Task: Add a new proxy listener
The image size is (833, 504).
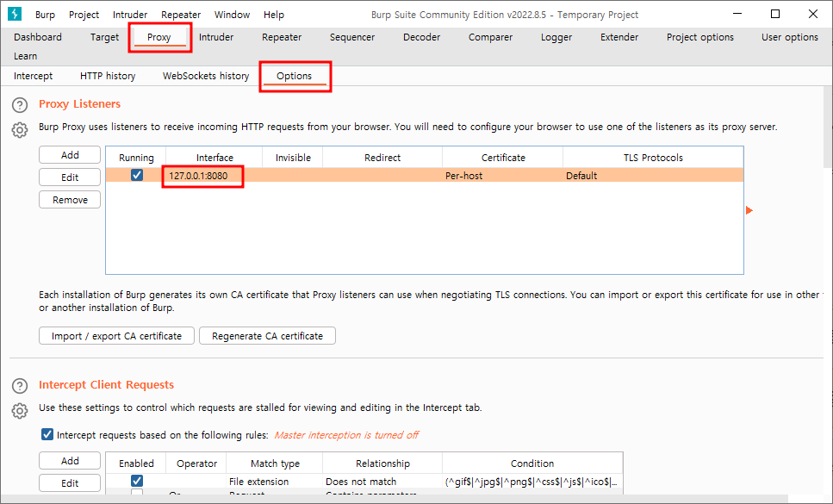Action: tap(70, 155)
